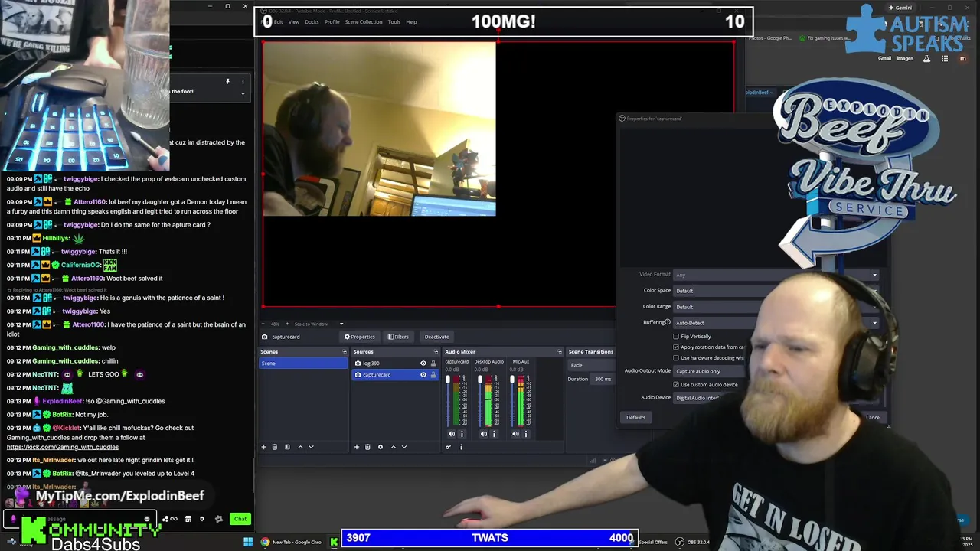
Task: Click the Deactivate button for capturecard
Action: [x=436, y=337]
